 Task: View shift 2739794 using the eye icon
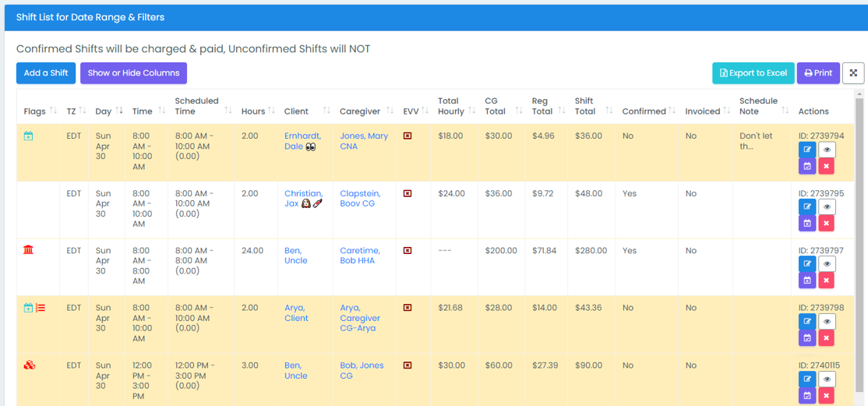click(x=827, y=150)
